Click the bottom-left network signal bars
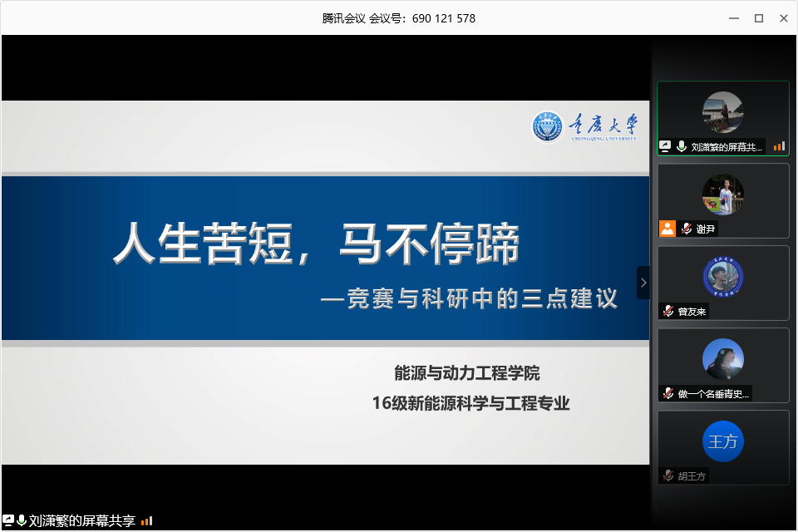The image size is (798, 532). pos(146,520)
